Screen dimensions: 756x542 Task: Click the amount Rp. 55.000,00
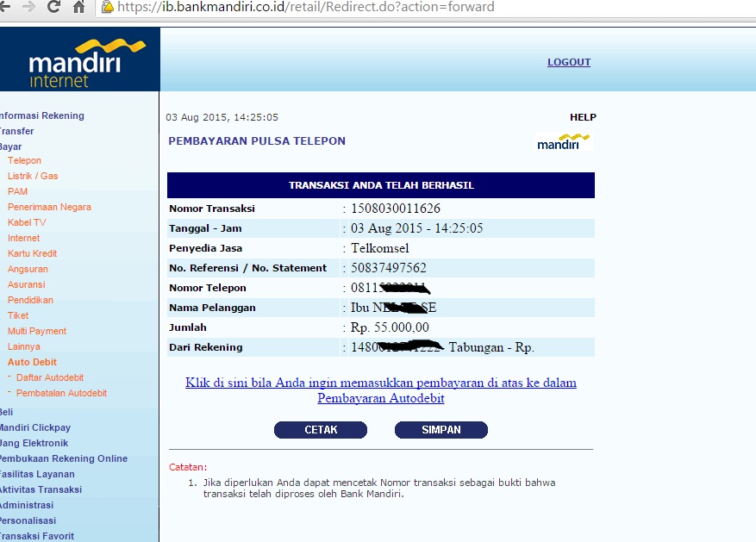click(390, 327)
